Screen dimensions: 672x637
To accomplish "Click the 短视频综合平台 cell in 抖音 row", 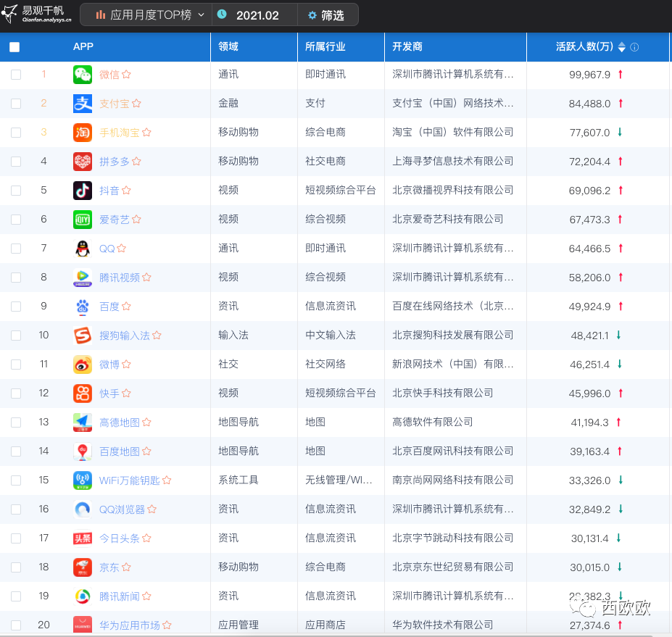I will pyautogui.click(x=341, y=190).
